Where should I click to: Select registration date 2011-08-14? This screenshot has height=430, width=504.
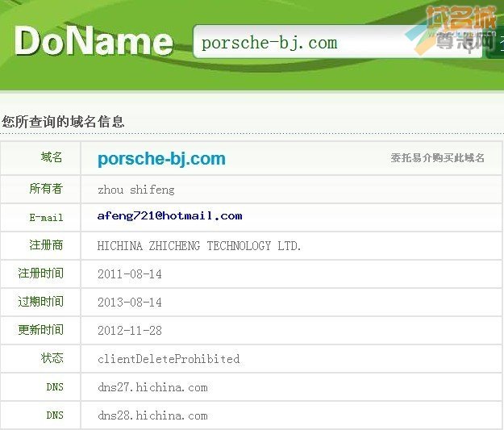(x=130, y=274)
